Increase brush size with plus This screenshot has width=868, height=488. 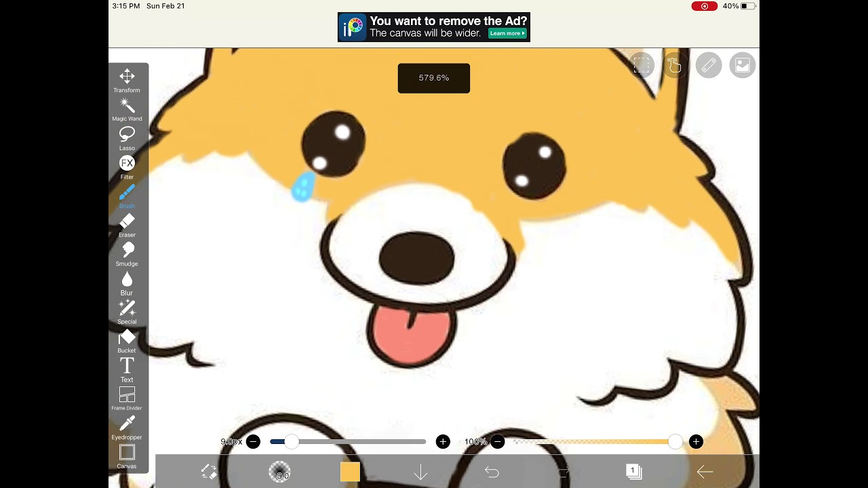[x=443, y=442]
